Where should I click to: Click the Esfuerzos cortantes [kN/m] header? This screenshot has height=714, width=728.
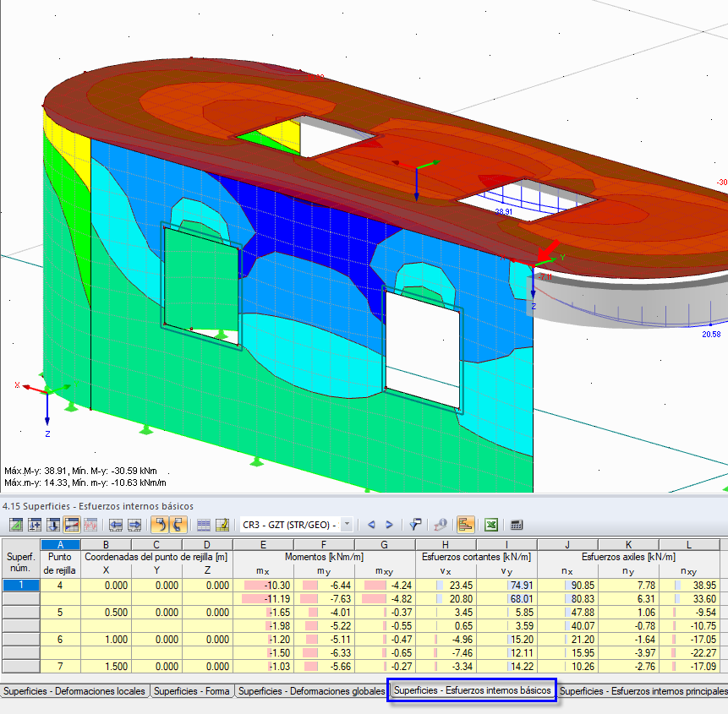476,557
